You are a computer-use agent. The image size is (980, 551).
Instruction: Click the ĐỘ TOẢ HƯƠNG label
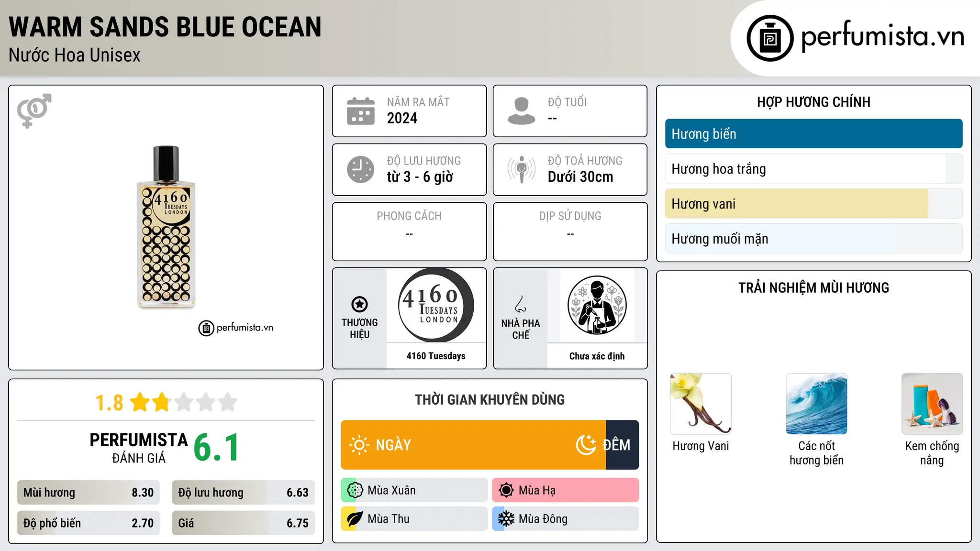point(585,161)
